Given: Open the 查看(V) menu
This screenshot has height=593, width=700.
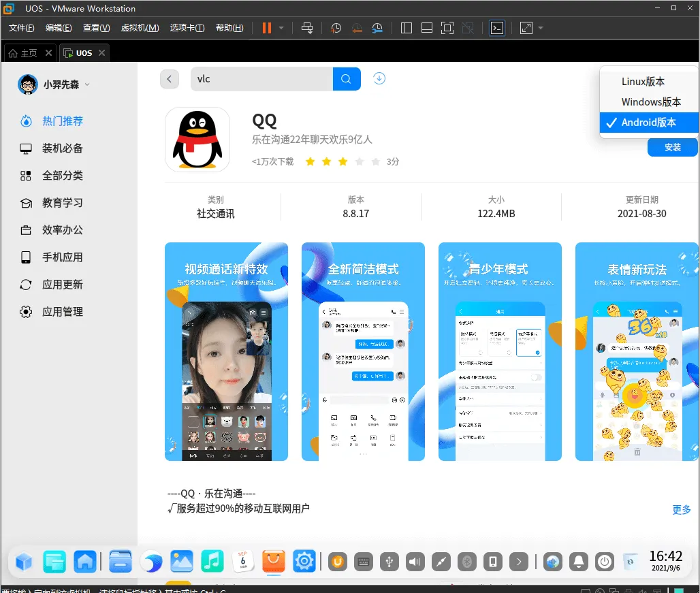Looking at the screenshot, I should 97,28.
